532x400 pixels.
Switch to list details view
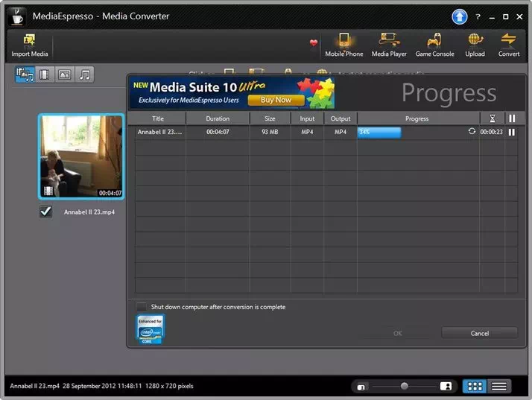tap(498, 386)
